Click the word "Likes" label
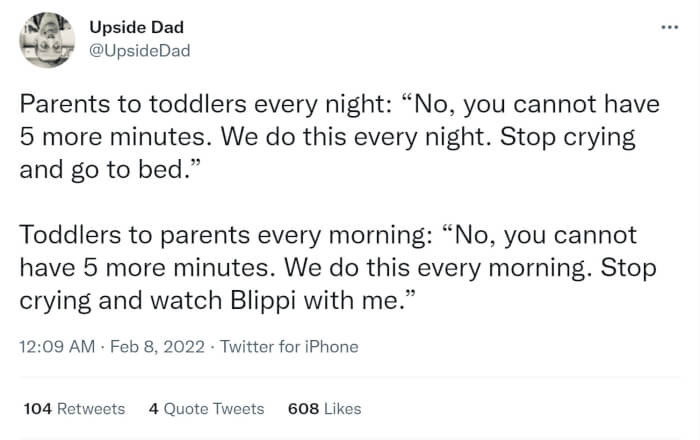This screenshot has width=700, height=440. (x=341, y=408)
